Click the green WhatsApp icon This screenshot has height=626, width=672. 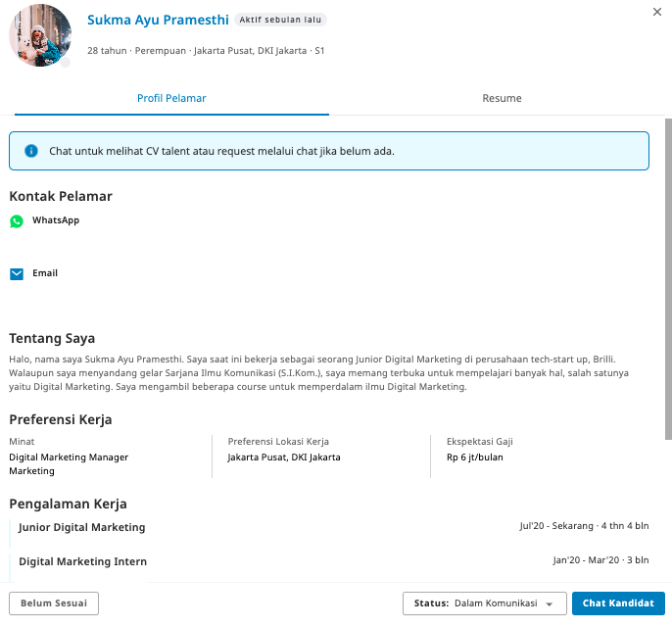coord(17,221)
